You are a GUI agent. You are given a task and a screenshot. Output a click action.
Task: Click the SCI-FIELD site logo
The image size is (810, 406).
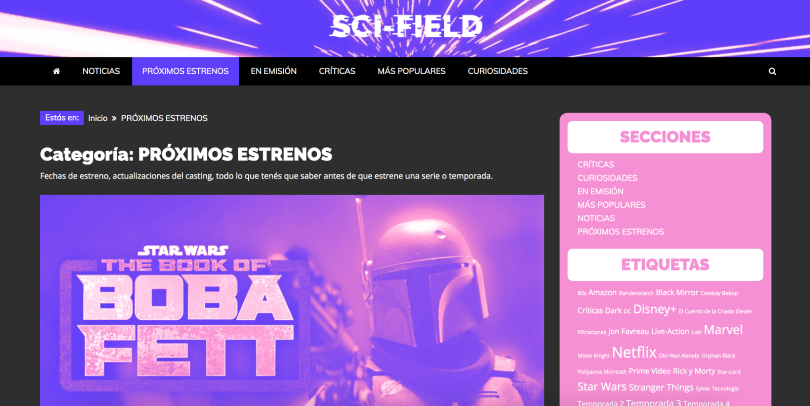coord(406,27)
